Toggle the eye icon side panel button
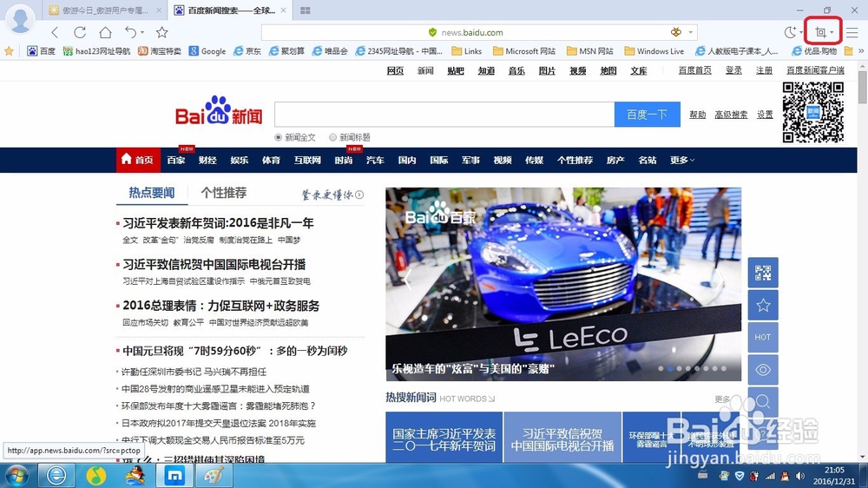Viewport: 868px width, 488px height. point(763,369)
